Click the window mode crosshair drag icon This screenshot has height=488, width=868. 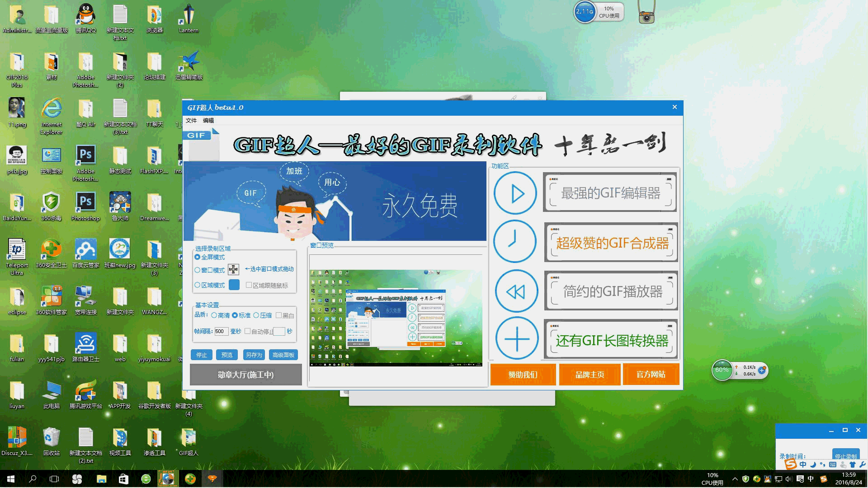(233, 270)
